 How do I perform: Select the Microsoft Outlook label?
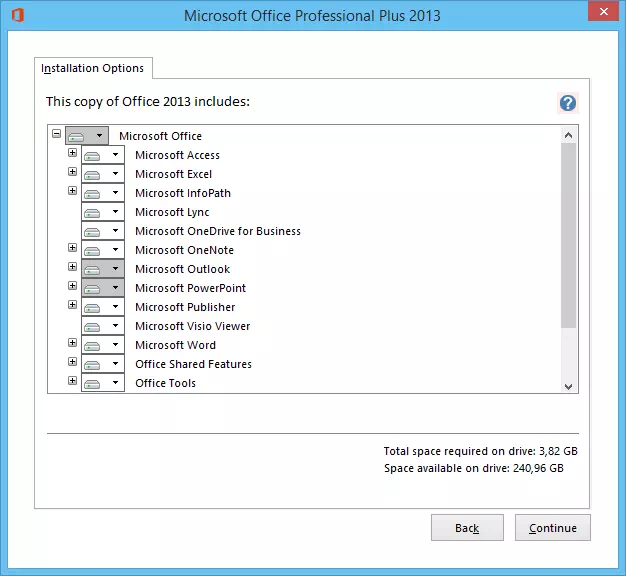[182, 269]
